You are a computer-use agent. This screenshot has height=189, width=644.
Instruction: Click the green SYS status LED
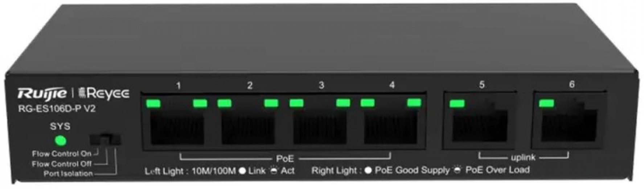click(x=60, y=140)
